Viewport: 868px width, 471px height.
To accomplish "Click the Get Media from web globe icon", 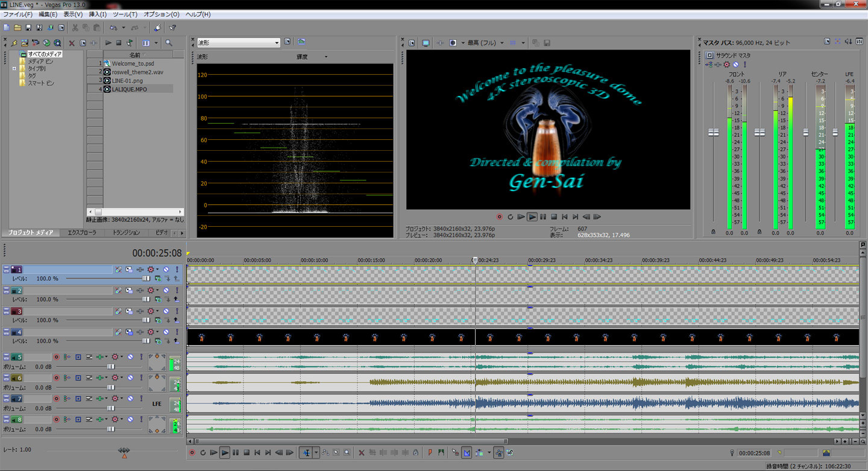I will 57,43.
